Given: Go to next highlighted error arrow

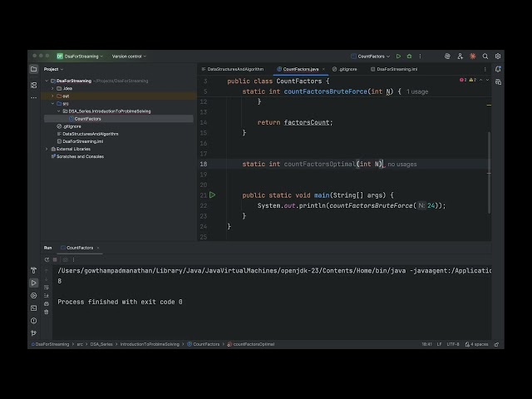Looking at the screenshot, I should click(488, 80).
